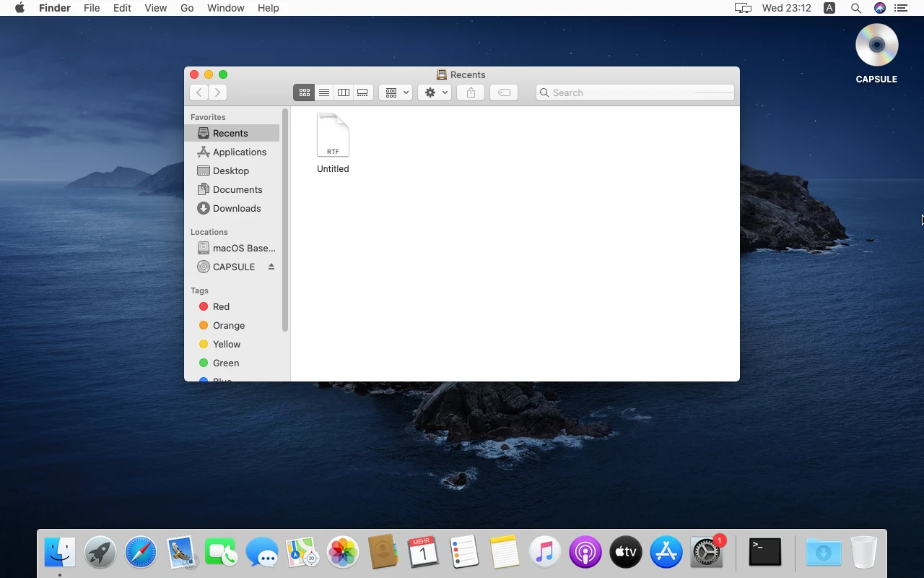Open Music app from the Dock
This screenshot has height=578, width=924.
(x=545, y=553)
